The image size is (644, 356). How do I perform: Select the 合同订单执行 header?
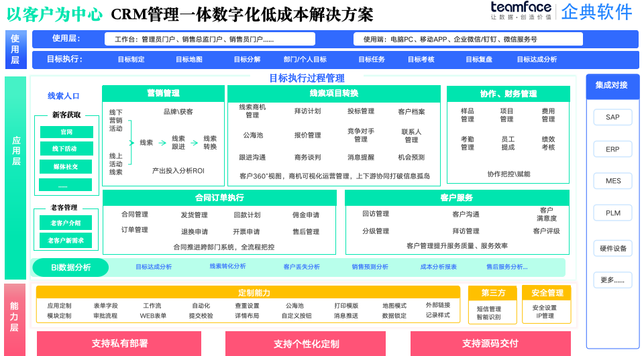219,198
